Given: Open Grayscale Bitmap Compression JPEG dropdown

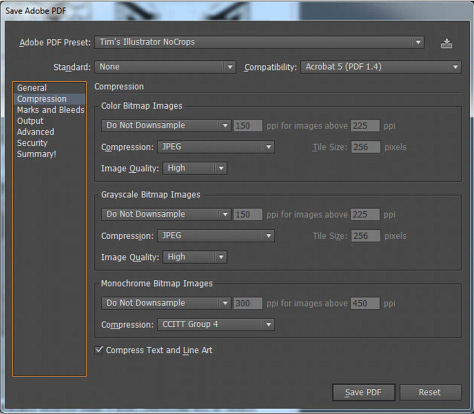Looking at the screenshot, I should click(216, 236).
